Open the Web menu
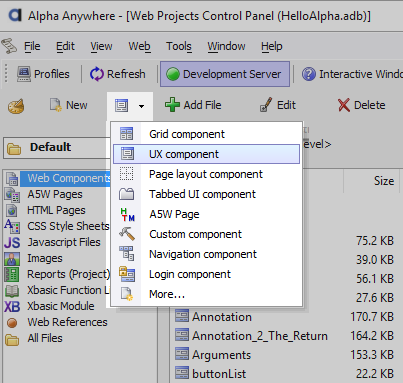Viewport: 403px width, 383px height. (x=139, y=46)
